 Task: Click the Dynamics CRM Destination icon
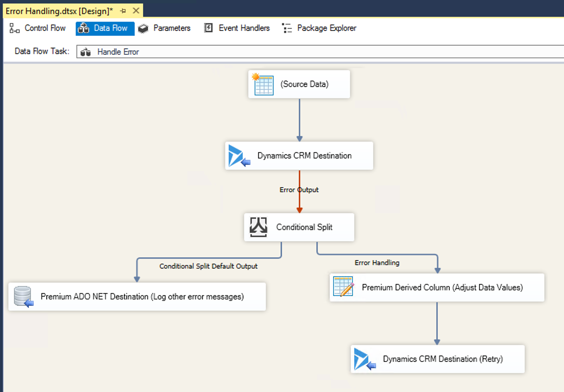click(x=238, y=156)
